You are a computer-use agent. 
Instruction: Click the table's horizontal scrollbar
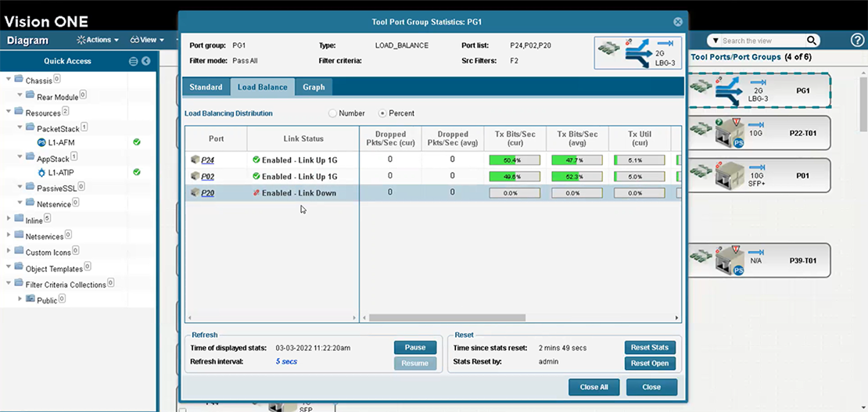(447, 318)
